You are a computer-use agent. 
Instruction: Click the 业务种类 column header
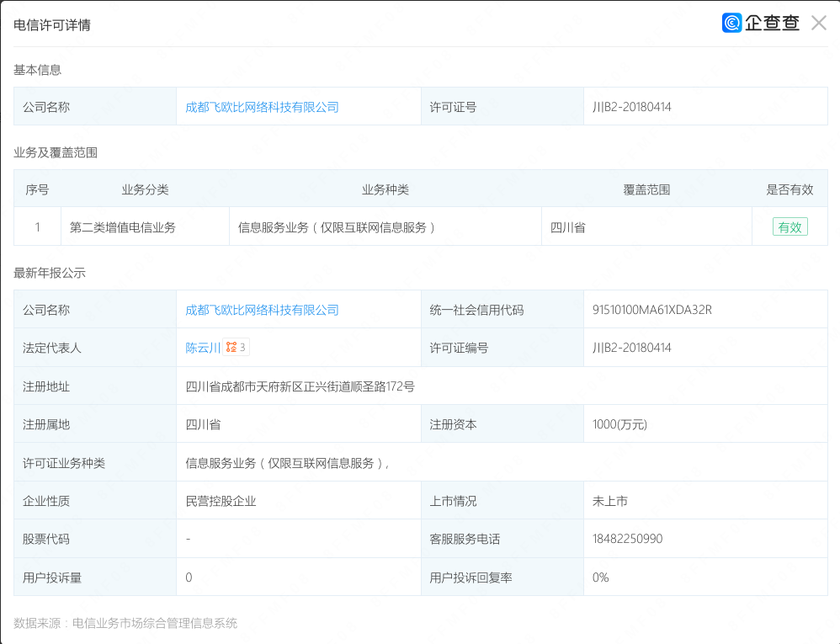[x=385, y=189]
